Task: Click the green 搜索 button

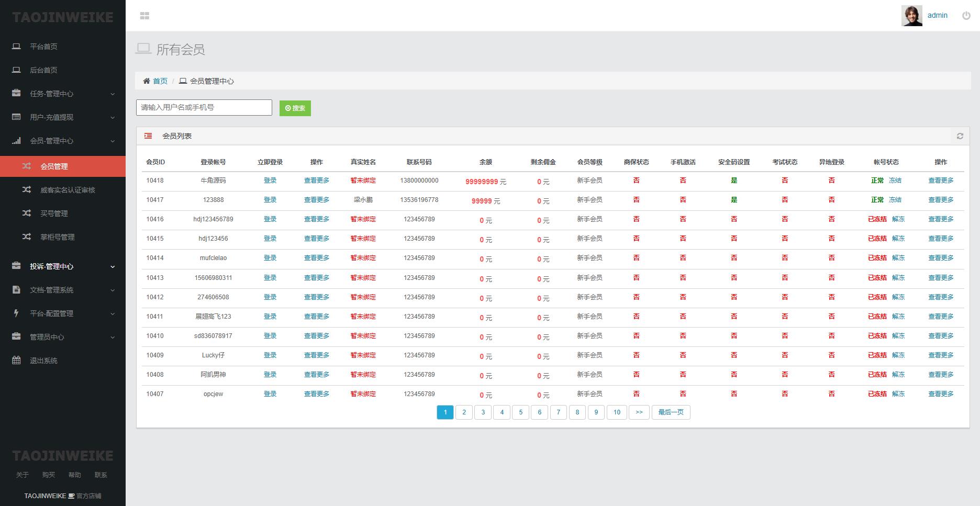Action: [x=295, y=108]
